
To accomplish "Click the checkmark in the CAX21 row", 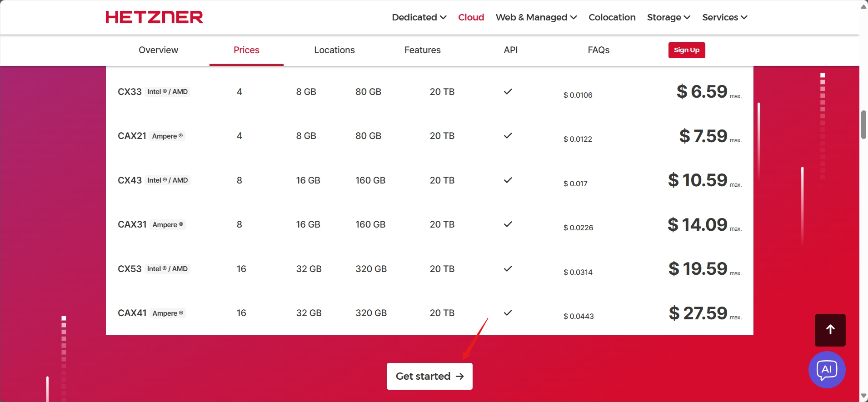I will (508, 136).
